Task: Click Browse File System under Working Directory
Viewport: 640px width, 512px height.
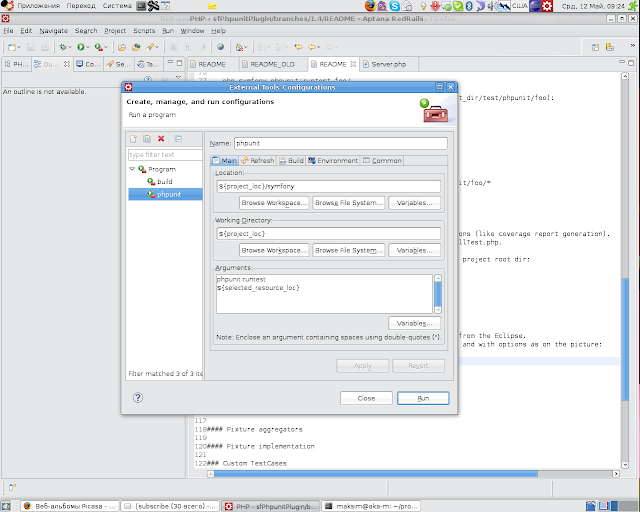Action: 349,250
